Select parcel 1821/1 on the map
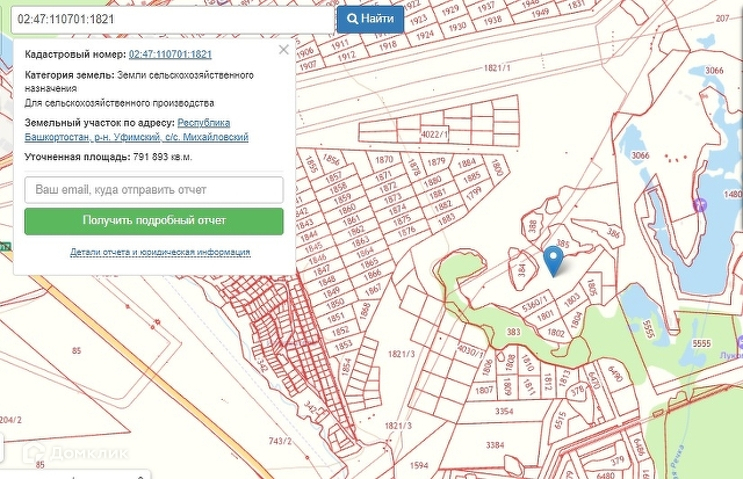 (496, 67)
